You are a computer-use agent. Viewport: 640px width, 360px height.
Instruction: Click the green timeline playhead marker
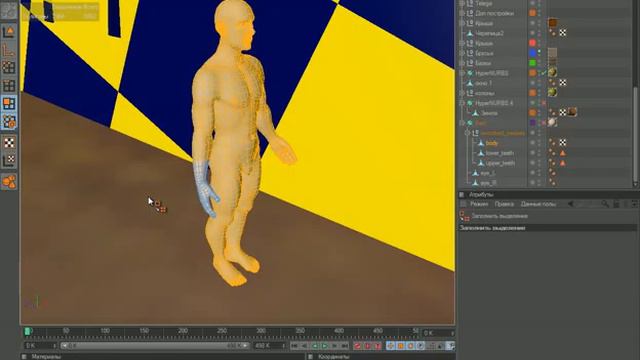click(x=28, y=331)
